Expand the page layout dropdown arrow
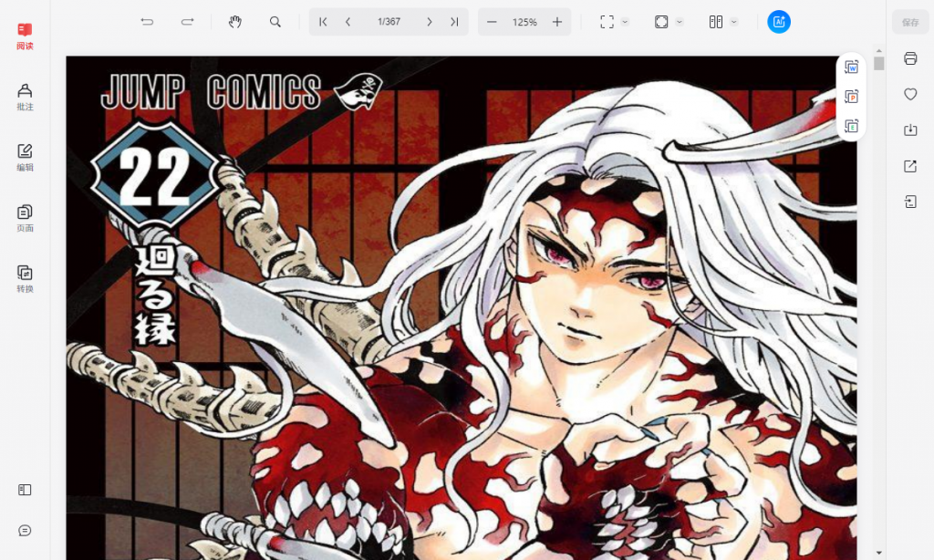 tap(734, 22)
